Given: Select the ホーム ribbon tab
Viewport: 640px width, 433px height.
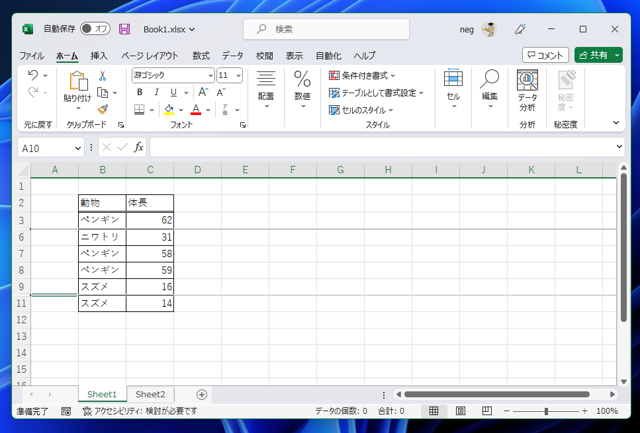Looking at the screenshot, I should (x=67, y=56).
